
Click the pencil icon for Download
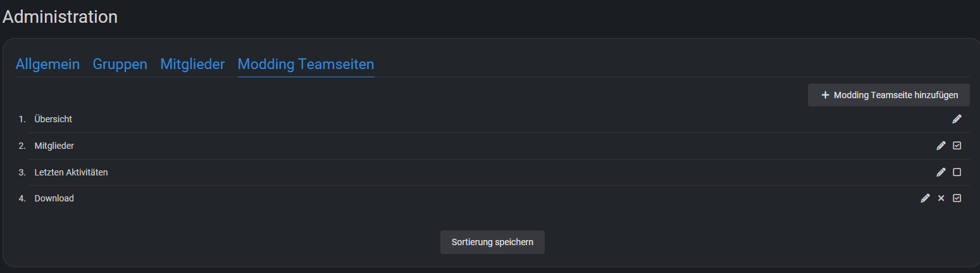pos(925,198)
